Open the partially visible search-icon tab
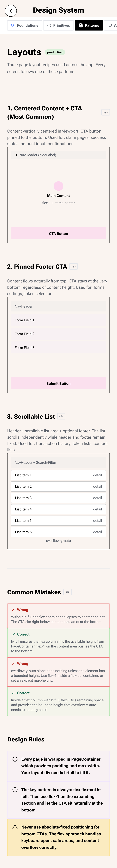Screen dimensions: 117x868 click(111, 25)
